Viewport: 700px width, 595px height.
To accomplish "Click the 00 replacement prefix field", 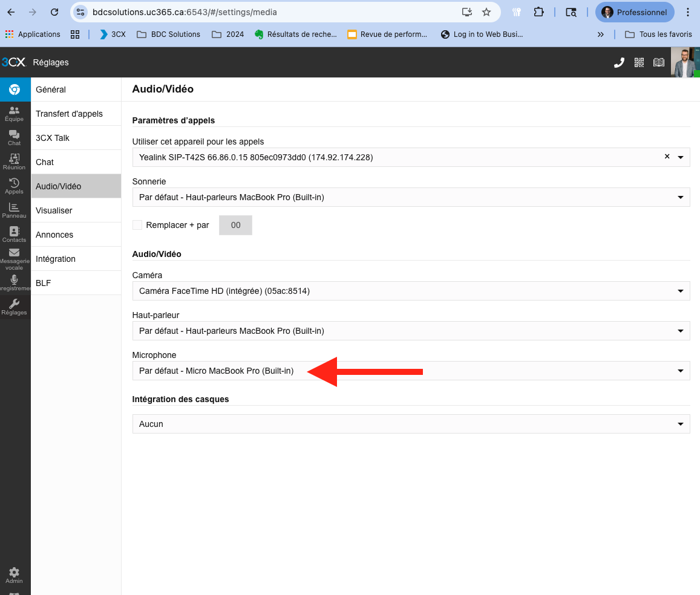I will coord(235,226).
